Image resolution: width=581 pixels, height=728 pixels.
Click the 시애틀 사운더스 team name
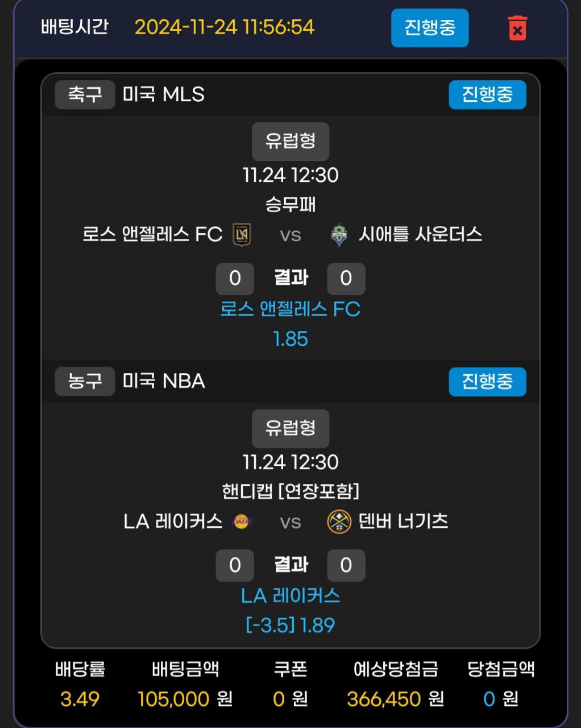420,234
